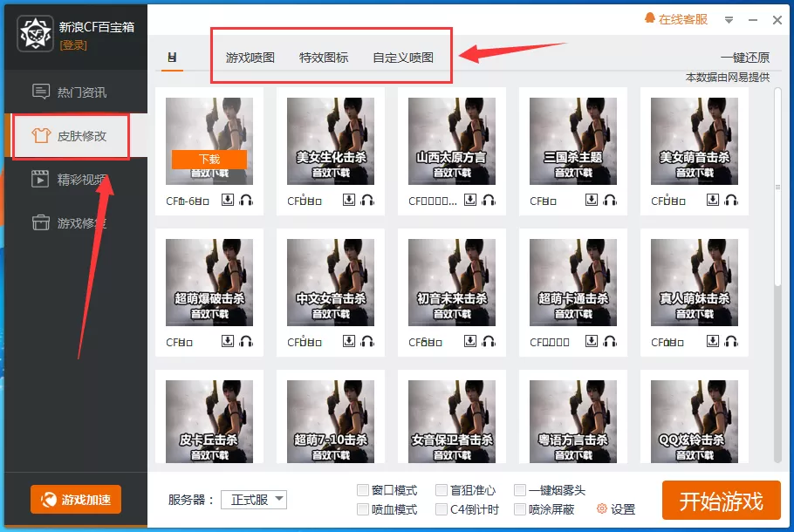Open 在线客服 link

tap(682, 19)
